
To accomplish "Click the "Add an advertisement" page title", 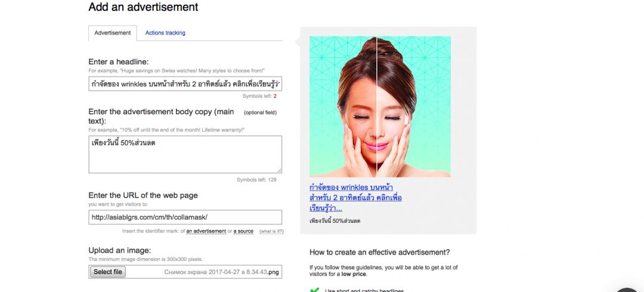I will coord(143,7).
